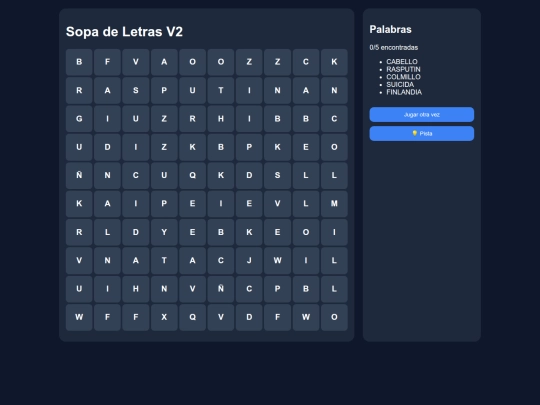540x405 pixels.
Task: Choose the H tile between R and I
Action: [x=221, y=119]
